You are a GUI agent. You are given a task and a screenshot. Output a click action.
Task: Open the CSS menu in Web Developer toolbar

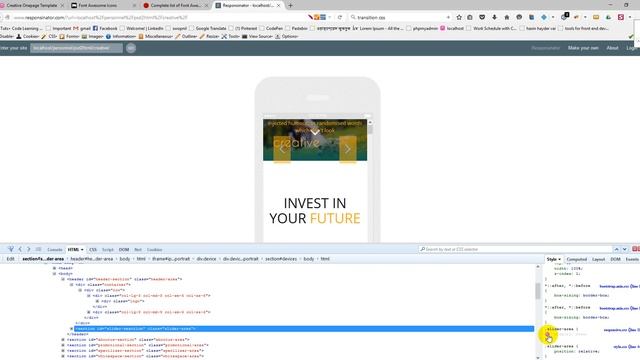point(49,36)
